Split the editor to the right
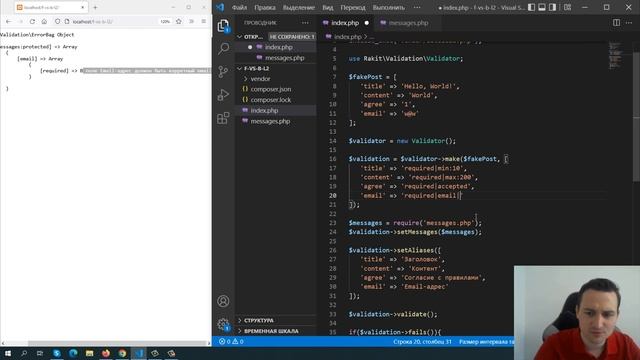The height and width of the screenshot is (360, 640). [616, 23]
